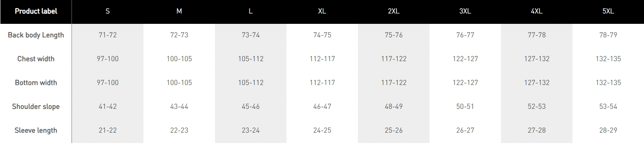
Task: Click the XL size column header
Action: 322,11
